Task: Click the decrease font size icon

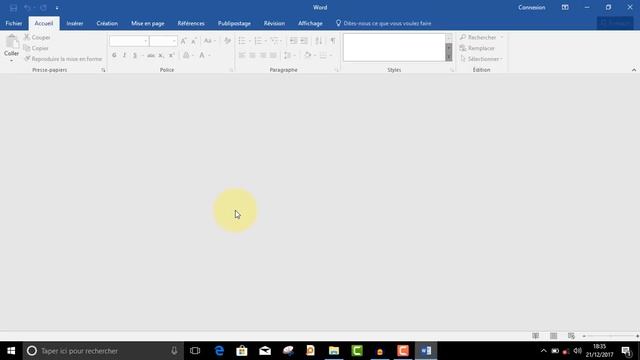Action: pyautogui.click(x=194, y=41)
